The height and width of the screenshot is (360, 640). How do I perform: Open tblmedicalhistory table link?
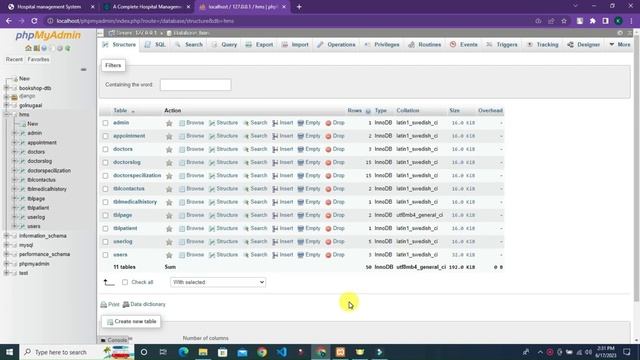click(x=135, y=202)
